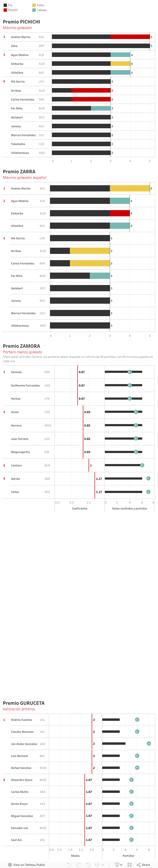Click Embarba's red bar segment in Zarra
The width and height of the screenshot is (158, 868).
coord(120,213)
